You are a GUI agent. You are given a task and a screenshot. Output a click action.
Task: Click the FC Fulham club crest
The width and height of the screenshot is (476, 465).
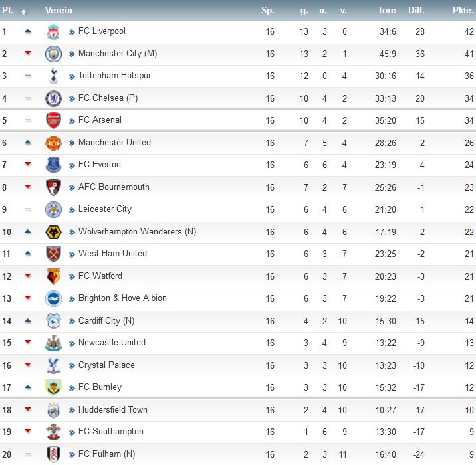[53, 454]
